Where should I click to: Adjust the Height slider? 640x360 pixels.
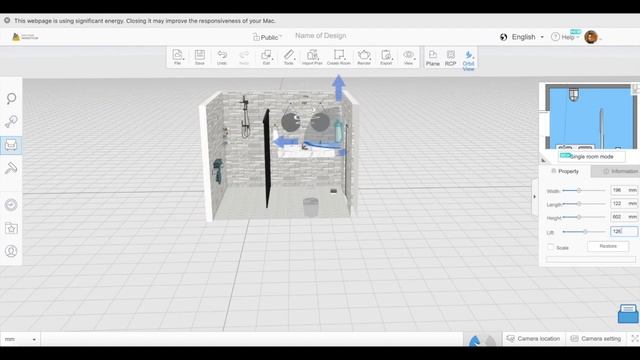[579, 217]
